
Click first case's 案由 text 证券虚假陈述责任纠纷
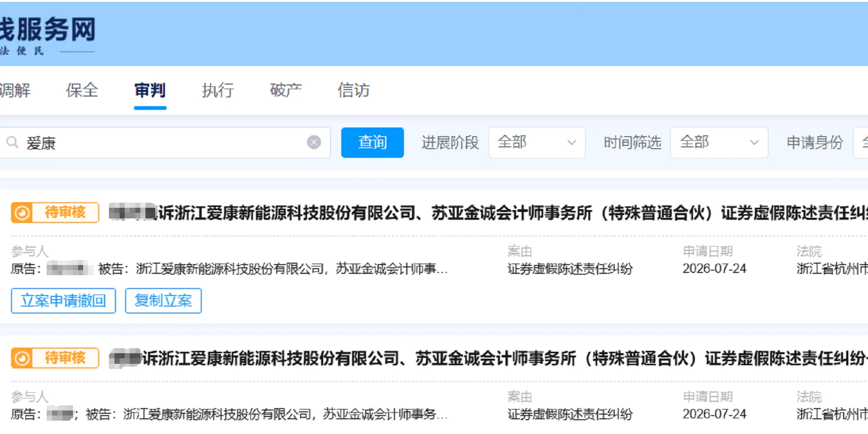pyautogui.click(x=570, y=269)
